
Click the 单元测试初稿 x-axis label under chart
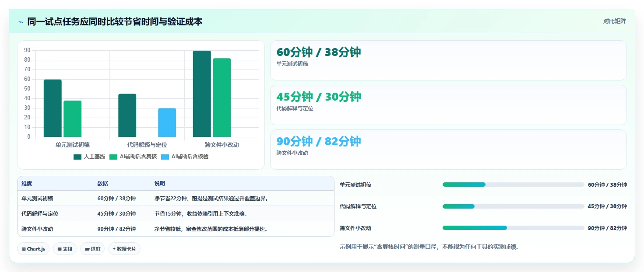[73, 145]
